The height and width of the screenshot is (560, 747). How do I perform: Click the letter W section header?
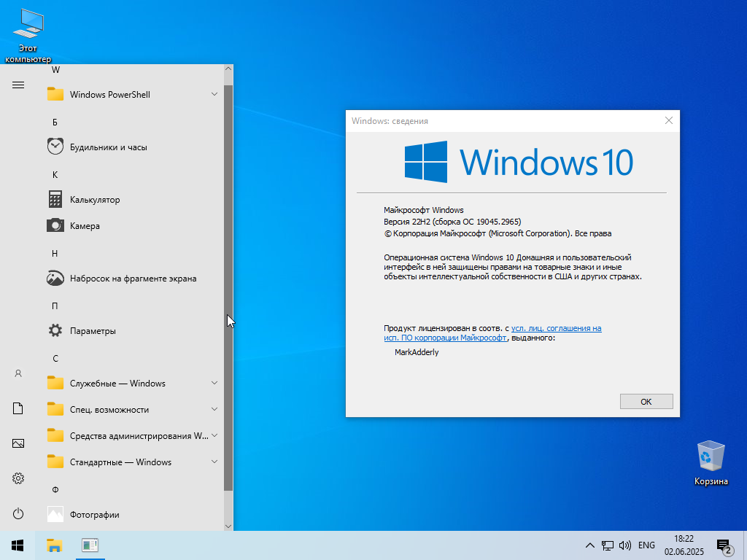55,70
